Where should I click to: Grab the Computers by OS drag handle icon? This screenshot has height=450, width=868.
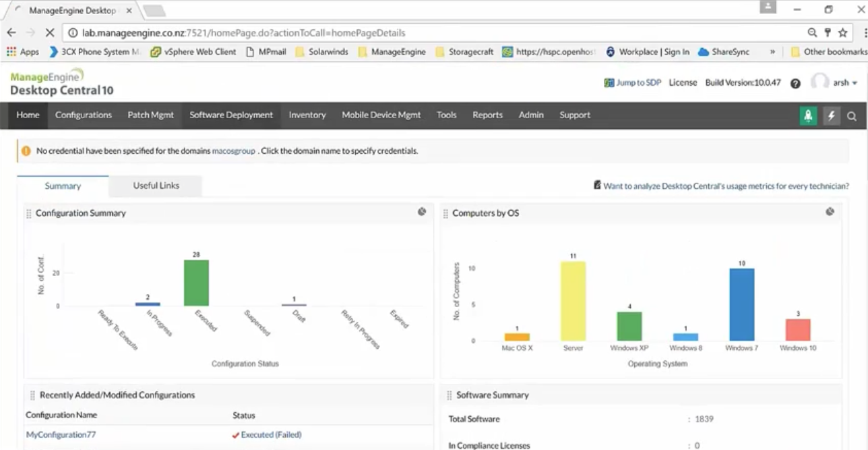[445, 213]
